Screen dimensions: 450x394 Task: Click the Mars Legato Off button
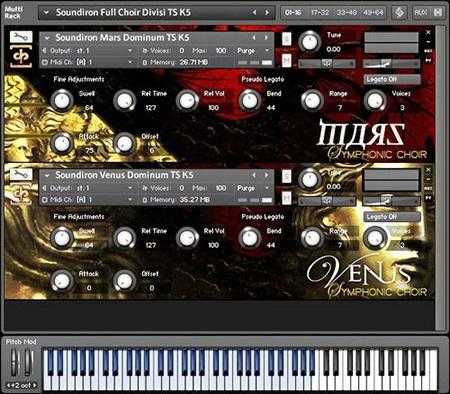[x=392, y=79]
